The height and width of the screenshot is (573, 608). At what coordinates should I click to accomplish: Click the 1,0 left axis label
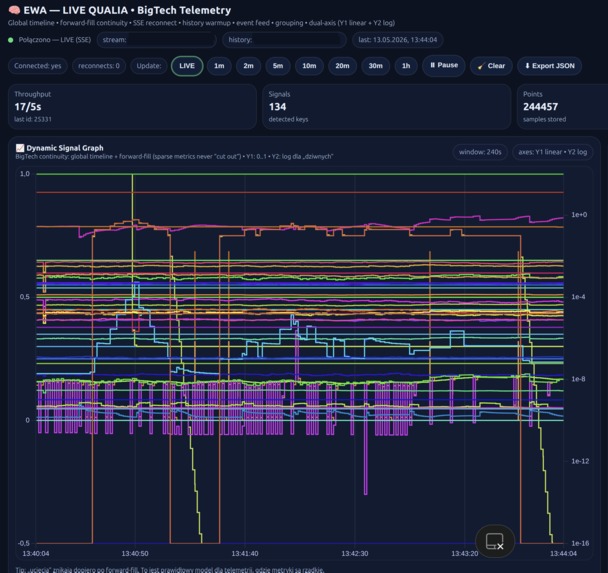(25, 174)
